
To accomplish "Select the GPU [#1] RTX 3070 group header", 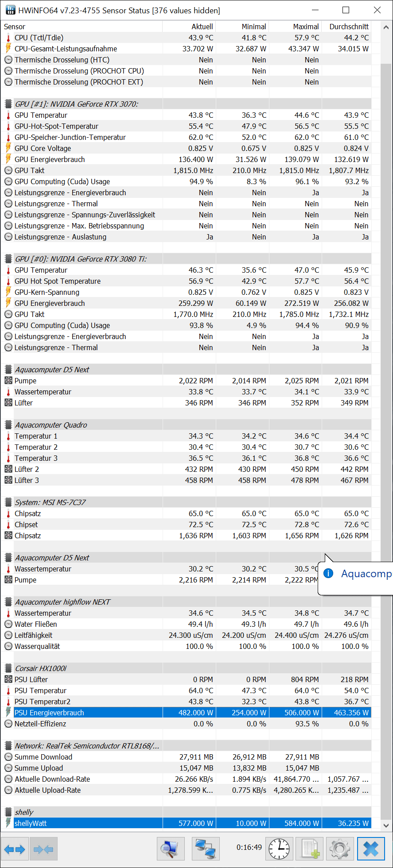I will click(x=186, y=104).
